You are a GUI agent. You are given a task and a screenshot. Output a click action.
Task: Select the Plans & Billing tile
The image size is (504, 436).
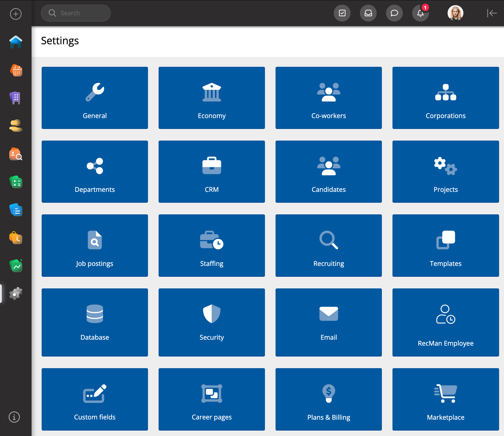329,399
